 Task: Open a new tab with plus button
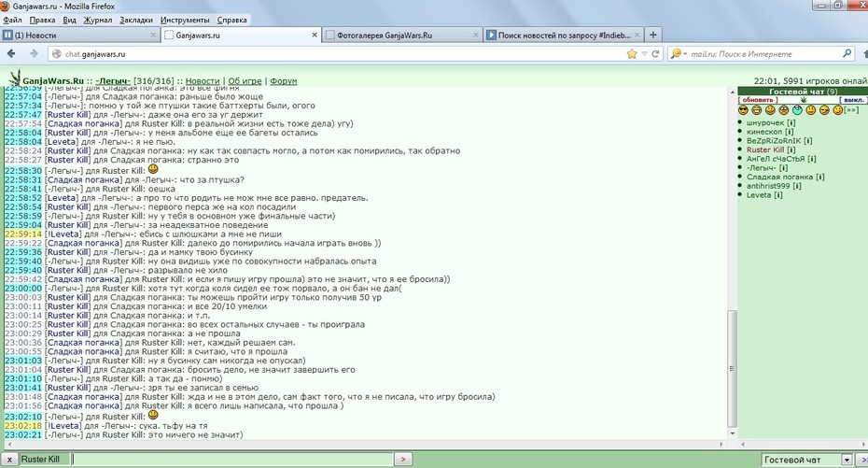coord(653,35)
